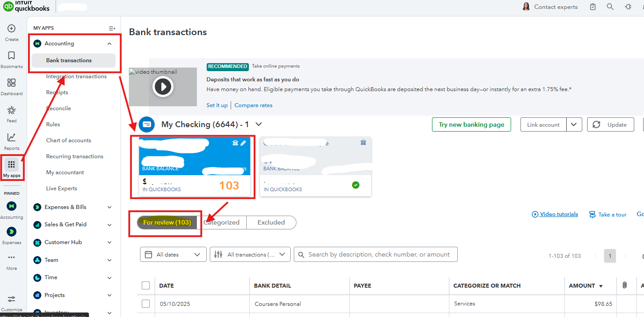Click the Link account button
This screenshot has width=644, height=317.
543,125
